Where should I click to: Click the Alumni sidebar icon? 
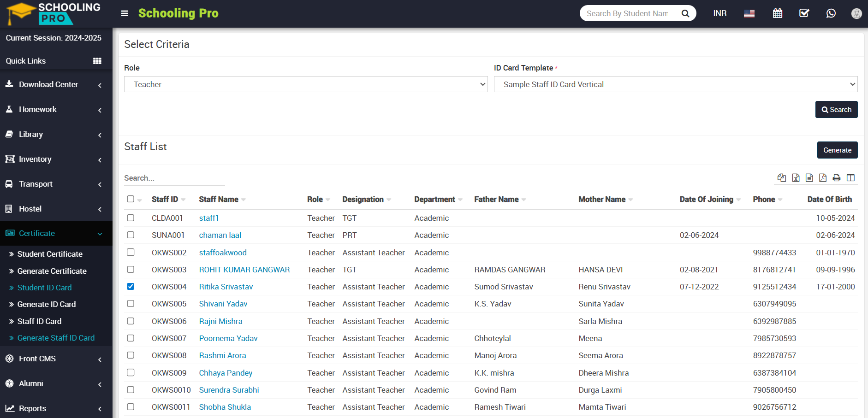click(9, 383)
